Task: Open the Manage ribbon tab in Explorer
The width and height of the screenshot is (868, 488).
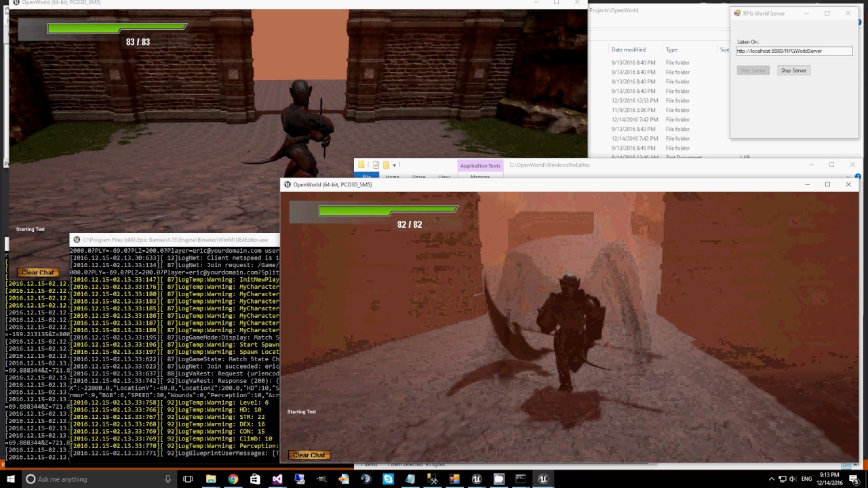Action: pos(480,177)
